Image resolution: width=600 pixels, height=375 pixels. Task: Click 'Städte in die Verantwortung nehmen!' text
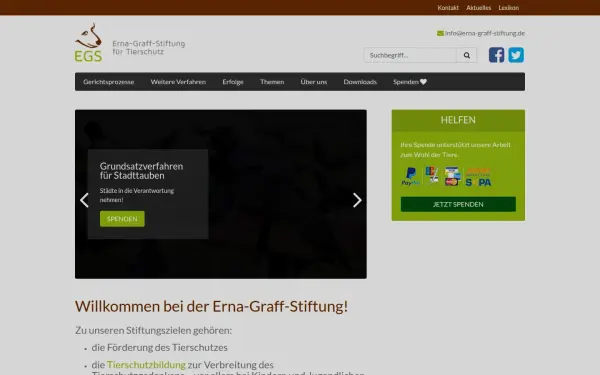coord(137,195)
